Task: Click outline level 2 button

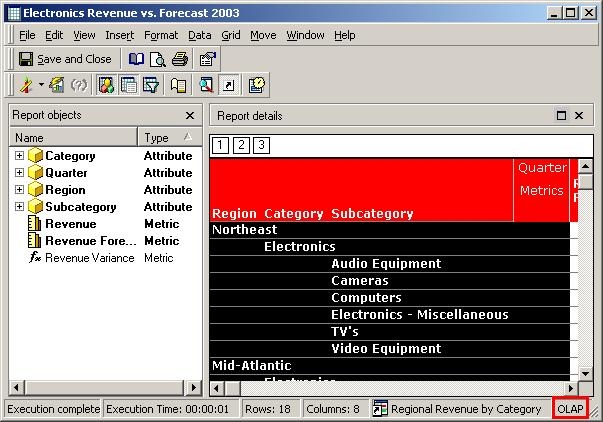Action: (x=241, y=146)
